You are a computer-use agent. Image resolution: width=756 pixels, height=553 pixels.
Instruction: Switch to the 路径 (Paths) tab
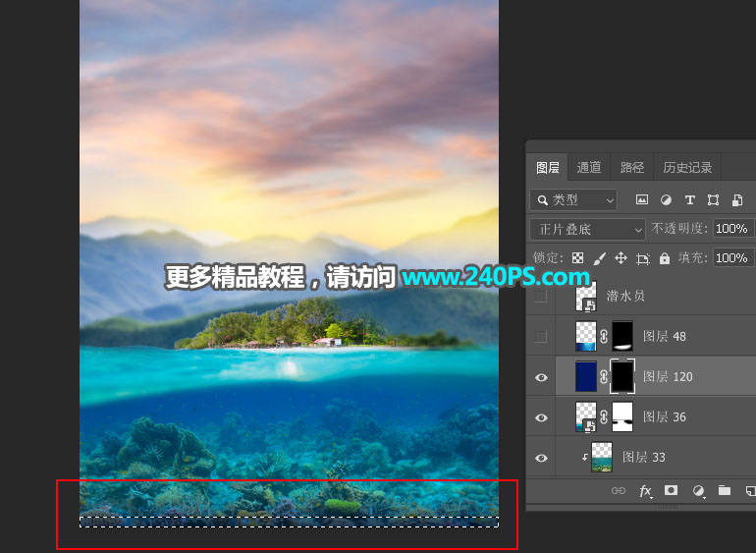[631, 167]
